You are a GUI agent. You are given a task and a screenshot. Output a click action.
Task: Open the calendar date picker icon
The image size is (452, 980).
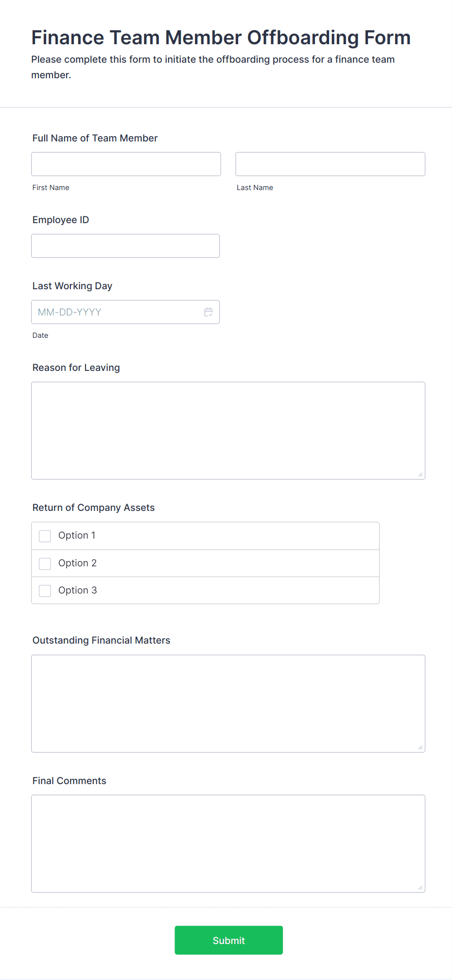pyautogui.click(x=209, y=312)
